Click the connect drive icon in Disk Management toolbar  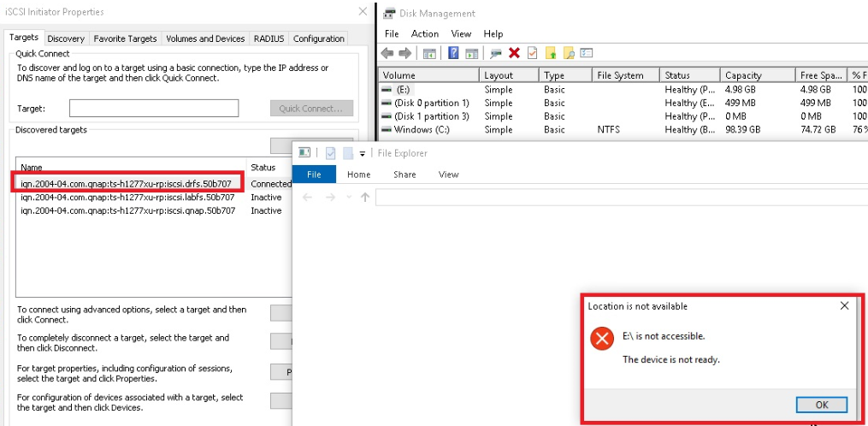pyautogui.click(x=496, y=53)
